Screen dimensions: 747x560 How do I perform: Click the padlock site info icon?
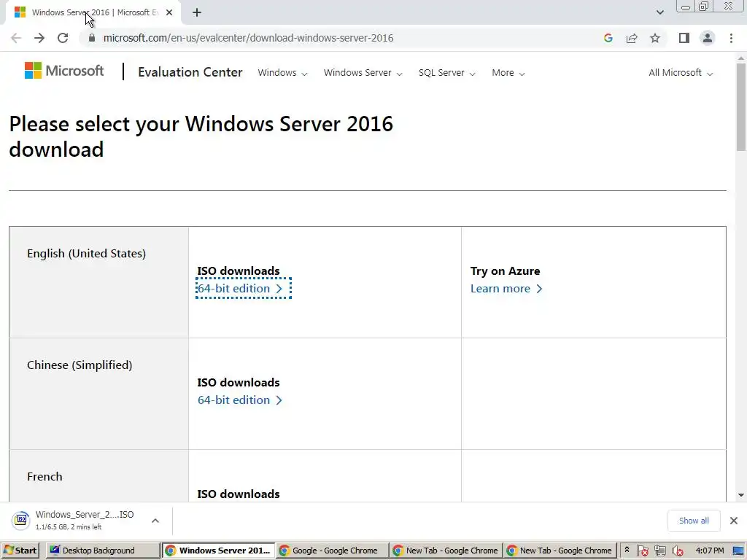coord(92,38)
